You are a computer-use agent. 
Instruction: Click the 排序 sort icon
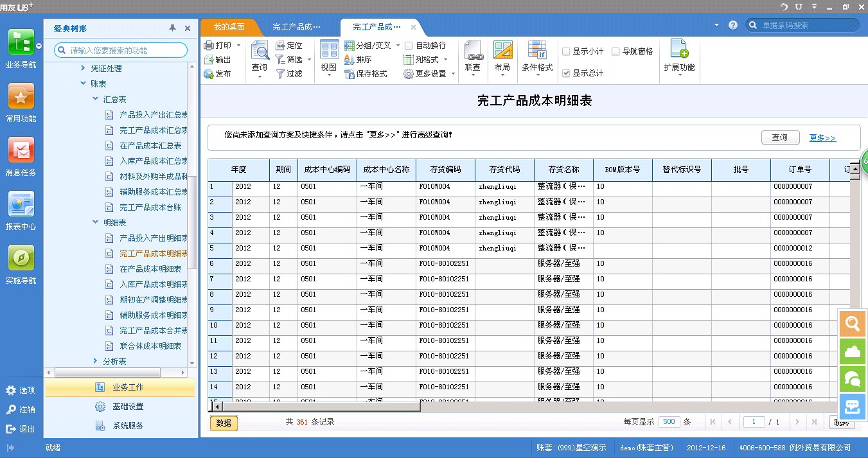coord(350,60)
